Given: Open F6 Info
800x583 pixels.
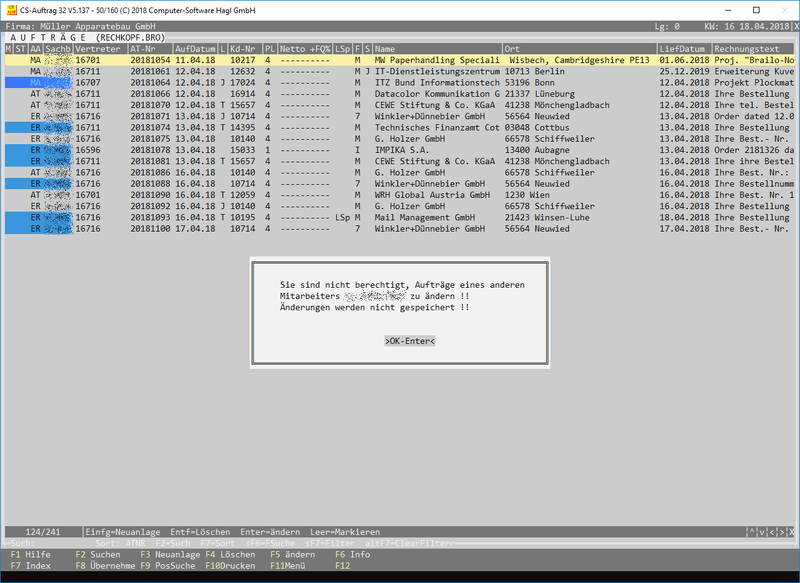Looking at the screenshot, I should coord(352,554).
